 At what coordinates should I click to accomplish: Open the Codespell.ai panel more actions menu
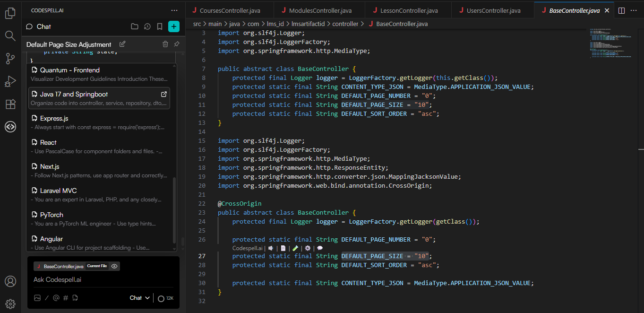coord(174,10)
